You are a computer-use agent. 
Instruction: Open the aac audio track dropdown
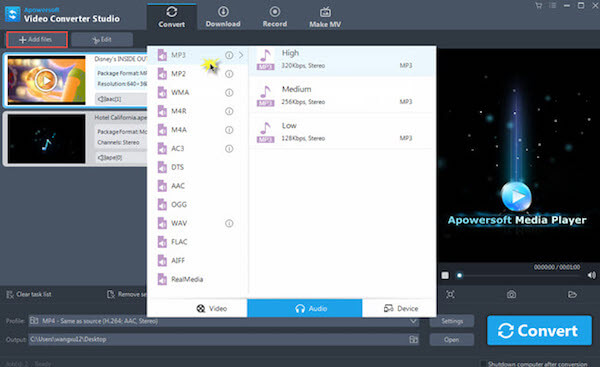click(x=121, y=99)
